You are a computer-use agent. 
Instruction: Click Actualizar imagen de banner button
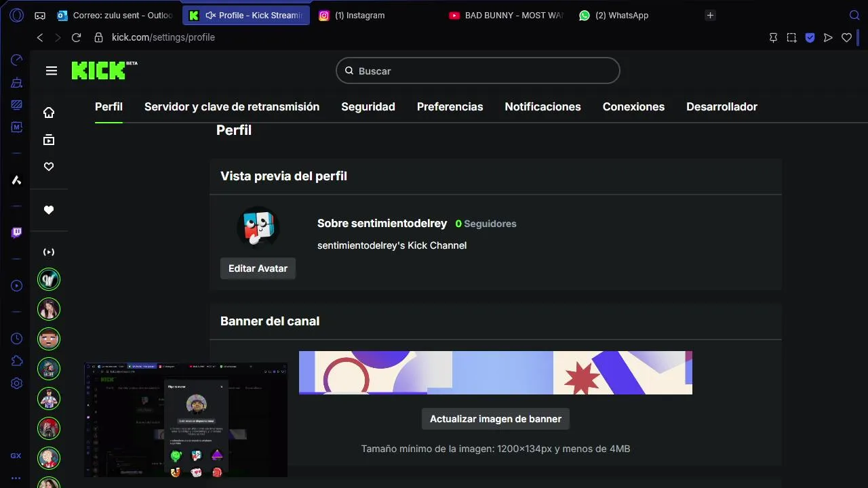point(496,419)
